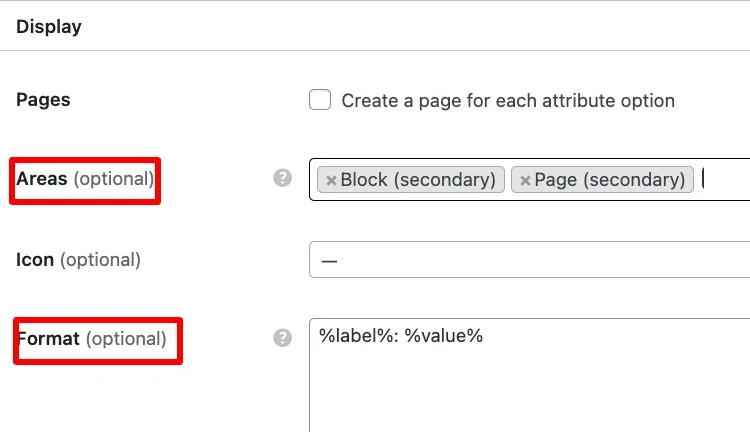This screenshot has height=432, width=750.
Task: Click the bold Icon field label
Action: point(35,260)
